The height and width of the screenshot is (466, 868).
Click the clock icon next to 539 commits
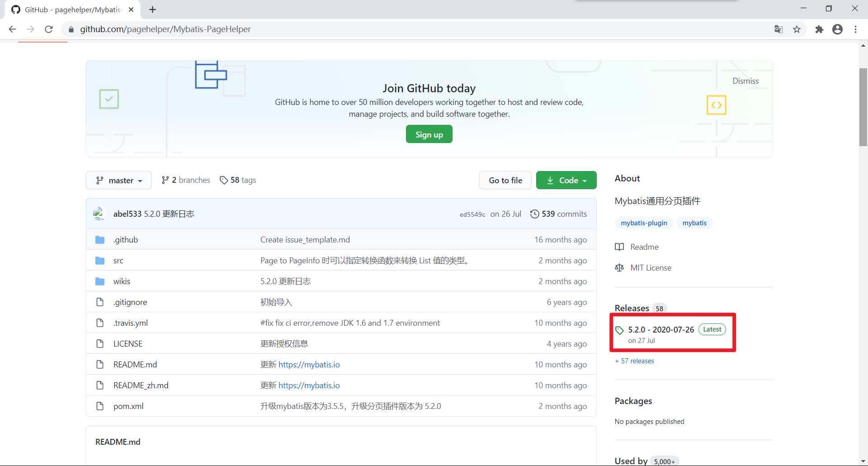(x=534, y=214)
